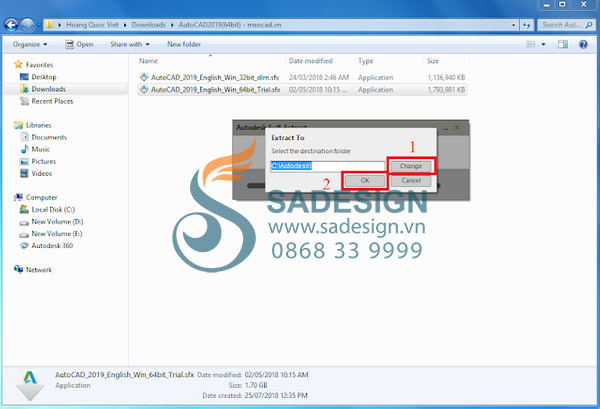The width and height of the screenshot is (600, 409).
Task: Click the Back navigation arrow
Action: click(11, 25)
